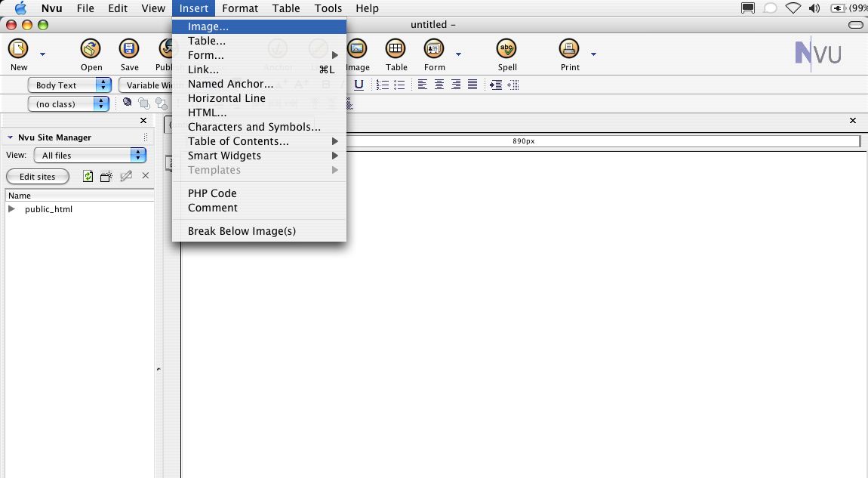
Task: Run the Spell check tool
Action: click(506, 50)
